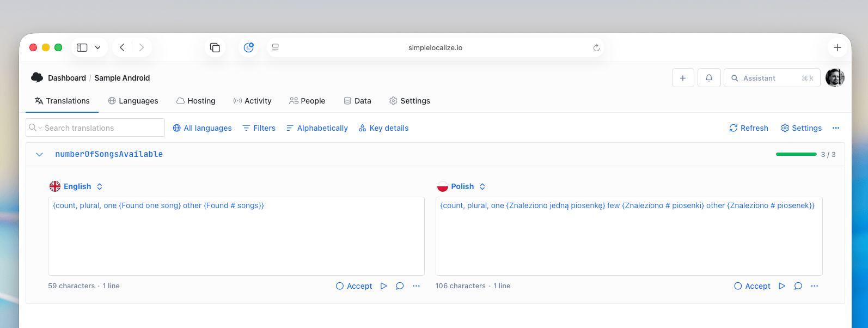
Task: Collapse the numberOfSongsAvailable key row
Action: (x=39, y=155)
